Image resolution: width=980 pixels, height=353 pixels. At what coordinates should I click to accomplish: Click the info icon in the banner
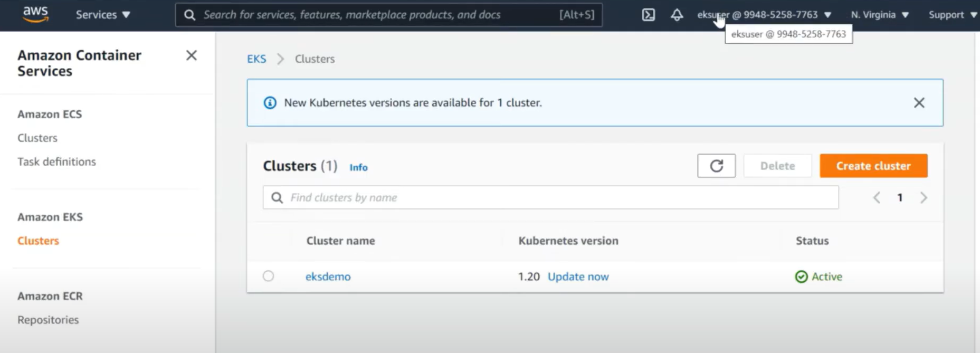(x=270, y=103)
